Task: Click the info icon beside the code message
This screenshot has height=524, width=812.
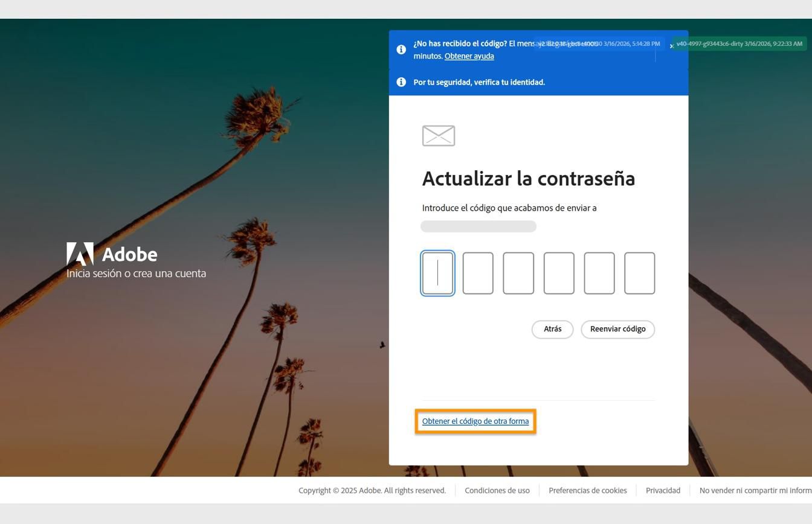Action: click(x=401, y=50)
